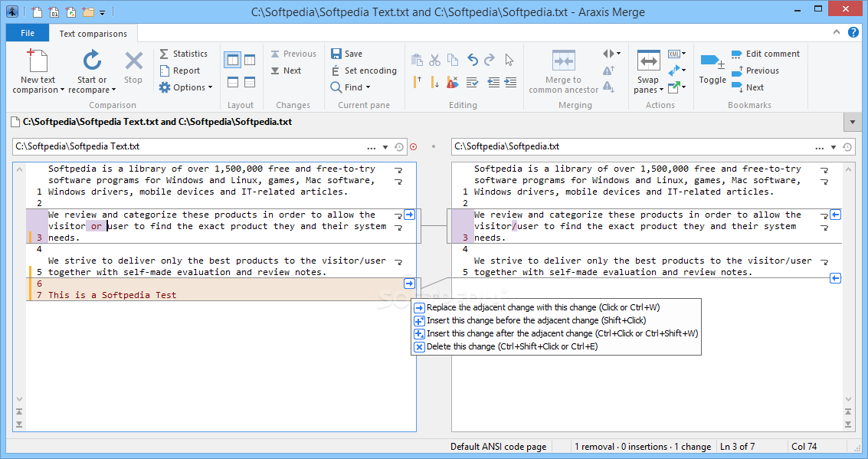Click next edit marker icon

435,83
